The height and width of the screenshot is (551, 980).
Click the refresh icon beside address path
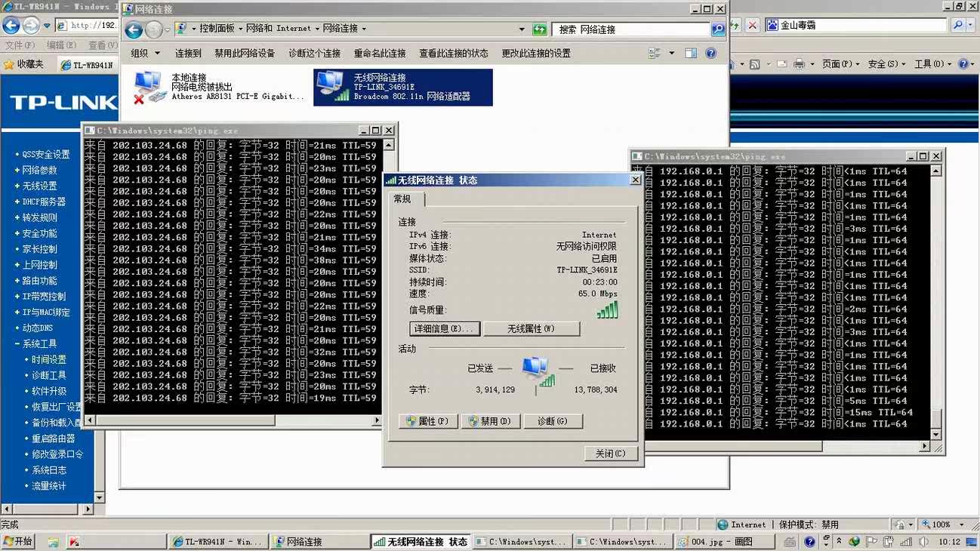(539, 29)
